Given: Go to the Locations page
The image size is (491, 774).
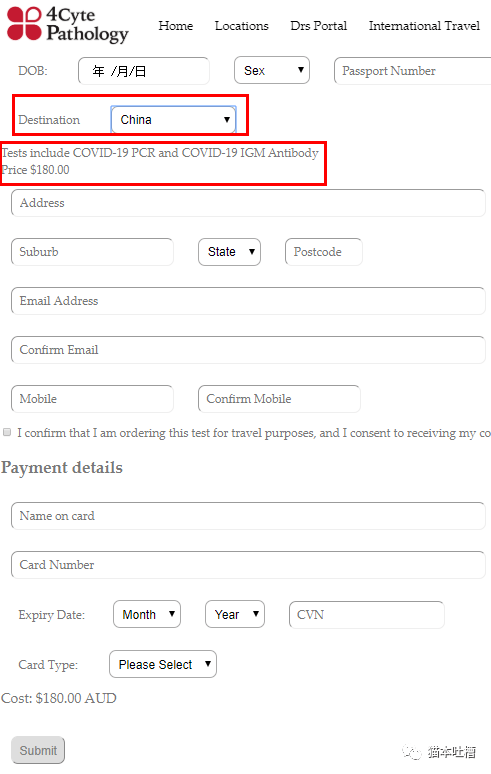Looking at the screenshot, I should 242,26.
